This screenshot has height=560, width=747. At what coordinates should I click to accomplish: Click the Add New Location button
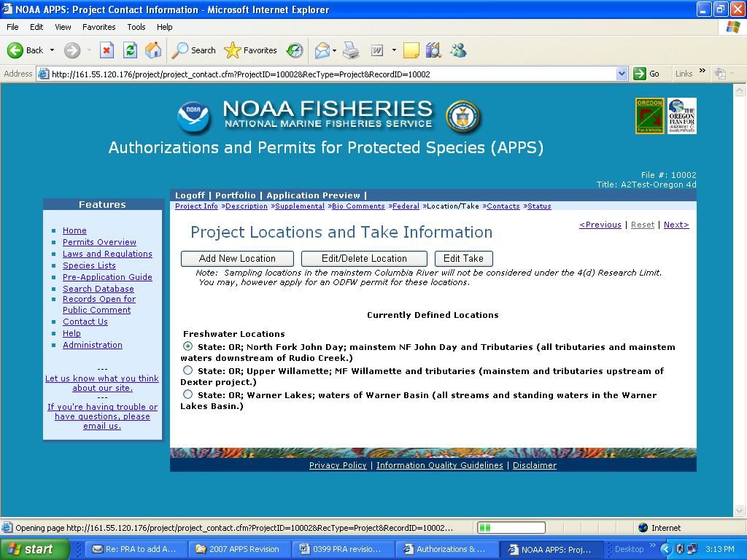point(237,259)
